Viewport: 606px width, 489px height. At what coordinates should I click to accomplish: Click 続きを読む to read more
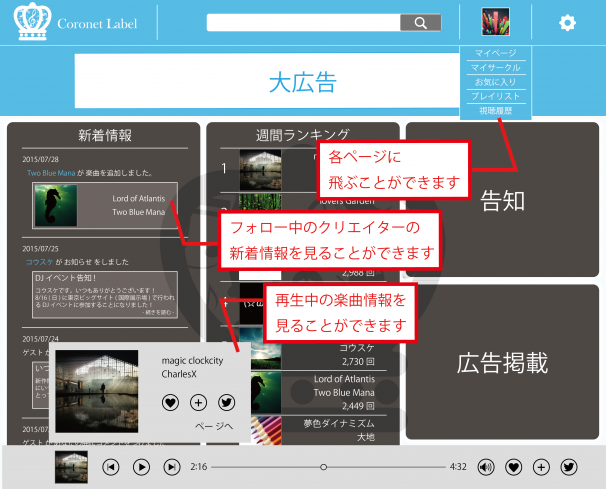coord(159,312)
